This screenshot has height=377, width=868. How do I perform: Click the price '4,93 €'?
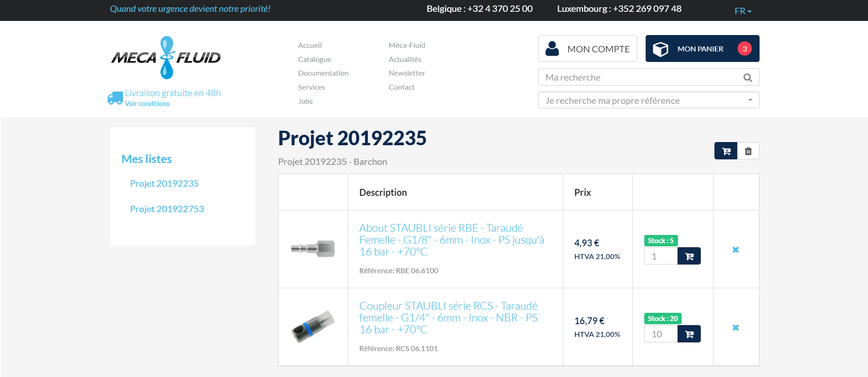click(x=586, y=243)
